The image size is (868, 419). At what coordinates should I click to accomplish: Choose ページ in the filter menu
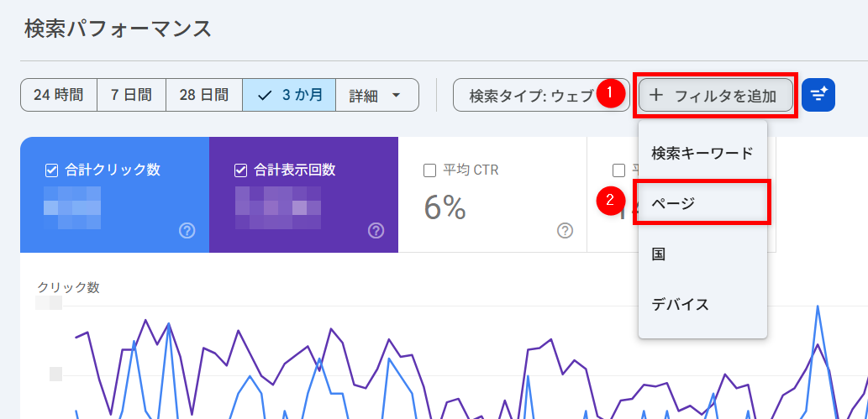[x=702, y=203]
